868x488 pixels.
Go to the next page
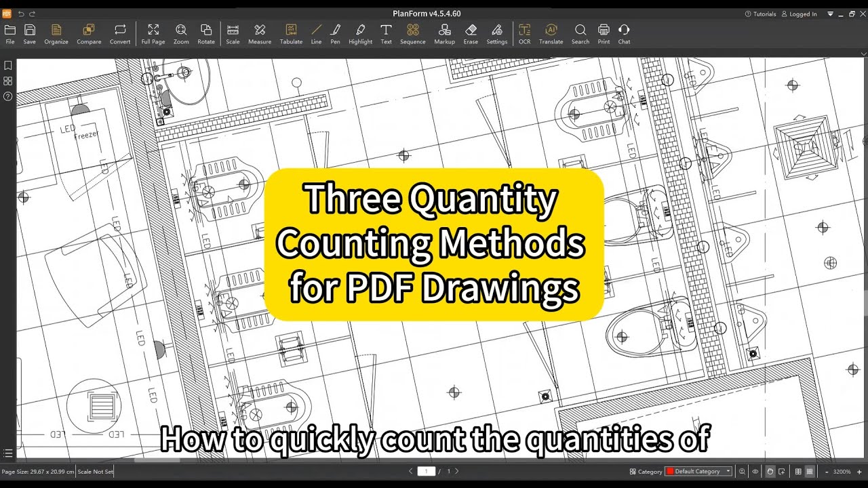456,471
